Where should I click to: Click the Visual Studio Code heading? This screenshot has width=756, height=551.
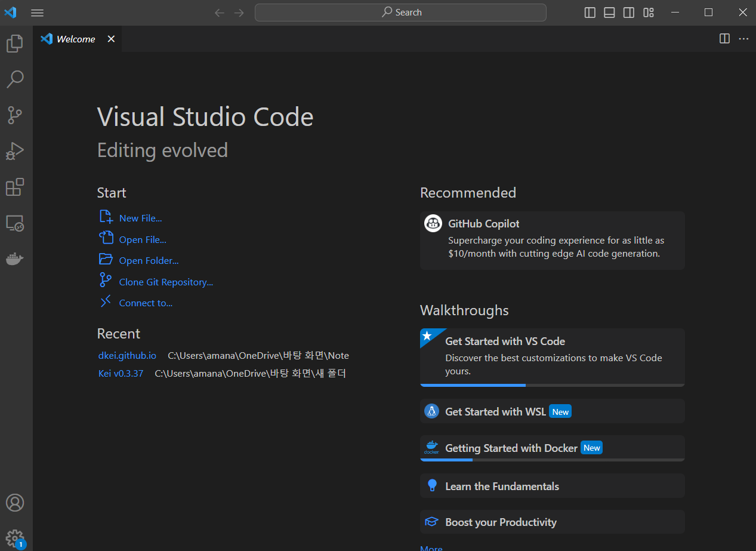(x=205, y=117)
